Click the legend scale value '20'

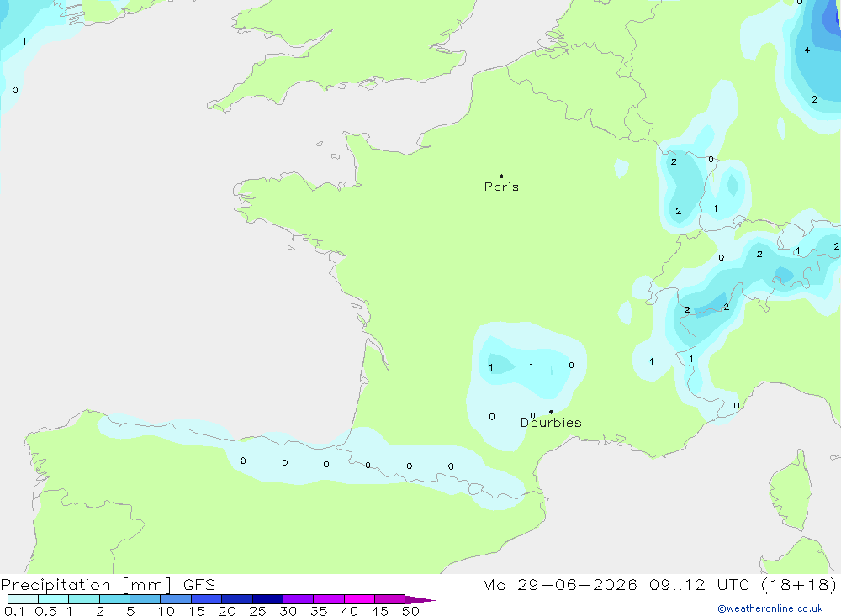[227, 611]
